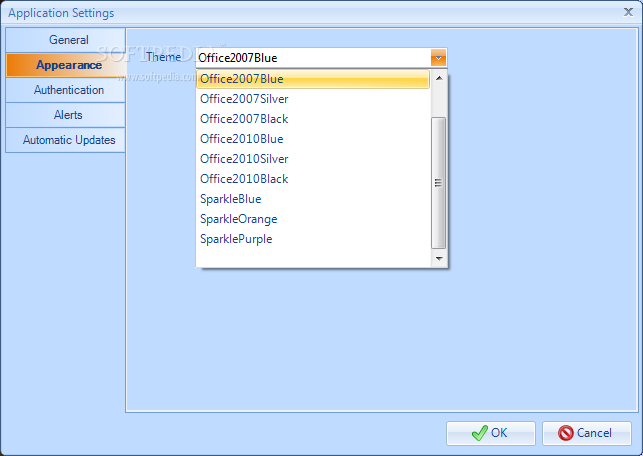643x456 pixels.
Task: Click the theme list scrollbar thumb
Action: coord(439,183)
